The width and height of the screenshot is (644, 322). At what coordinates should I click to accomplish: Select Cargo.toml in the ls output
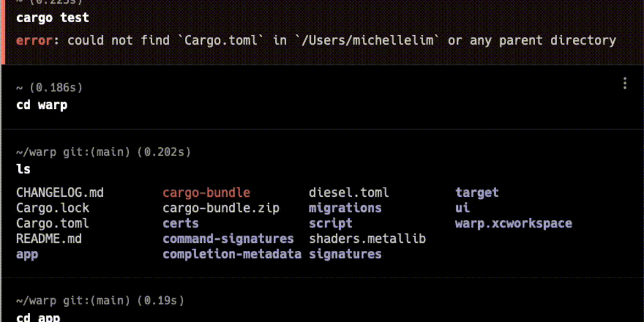[x=53, y=223]
